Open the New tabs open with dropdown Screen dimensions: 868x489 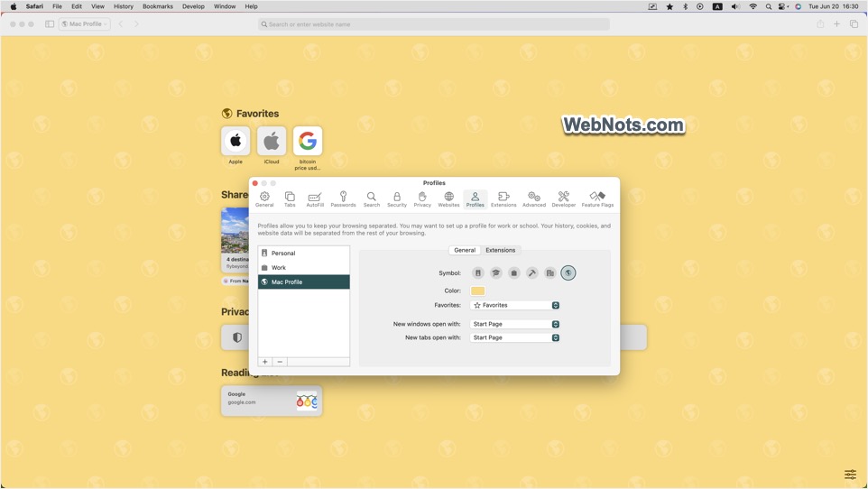(515, 337)
